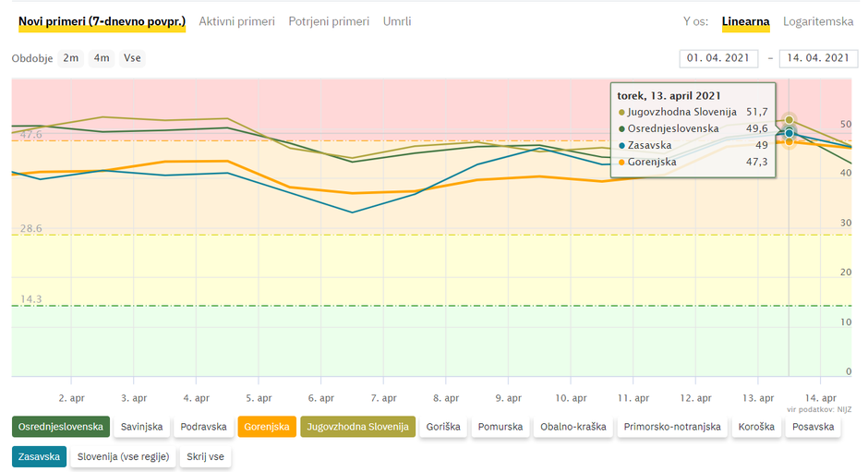Click the end date field 14. 04. 2021

817,58
